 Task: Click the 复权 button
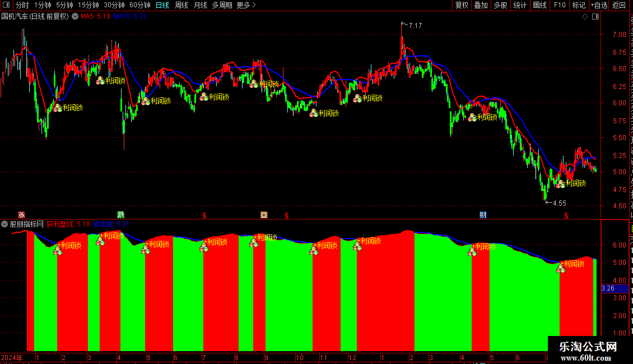coord(462,5)
